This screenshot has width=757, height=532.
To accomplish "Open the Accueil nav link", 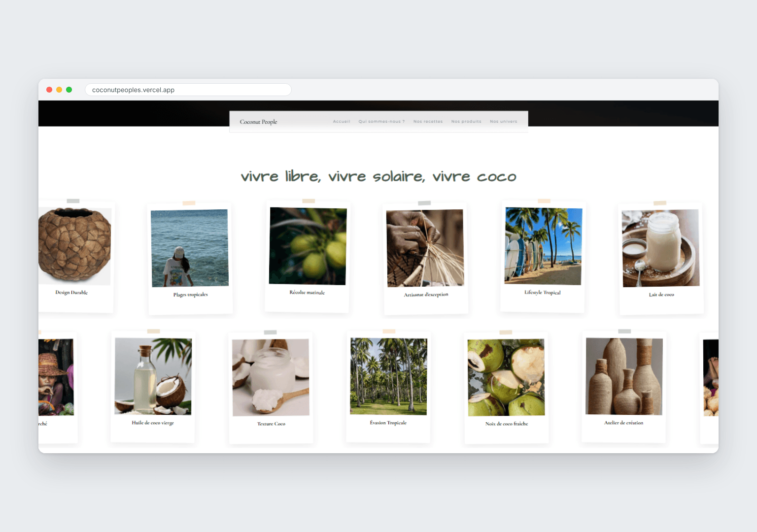I will [341, 121].
